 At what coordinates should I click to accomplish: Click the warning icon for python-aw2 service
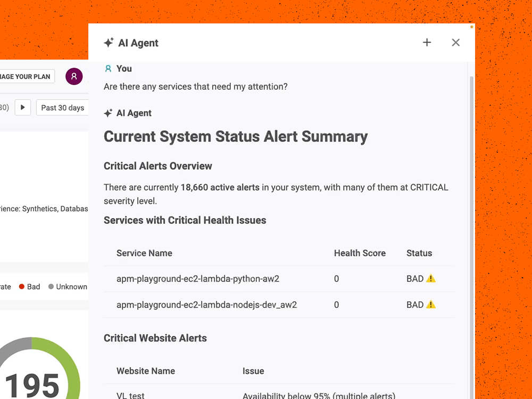[431, 278]
